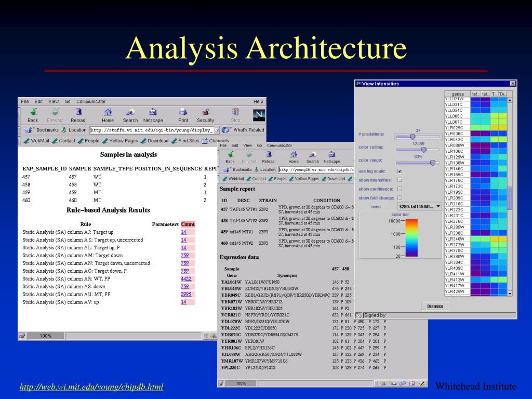
Task: Open the over: sample dropdown
Action: [420, 206]
